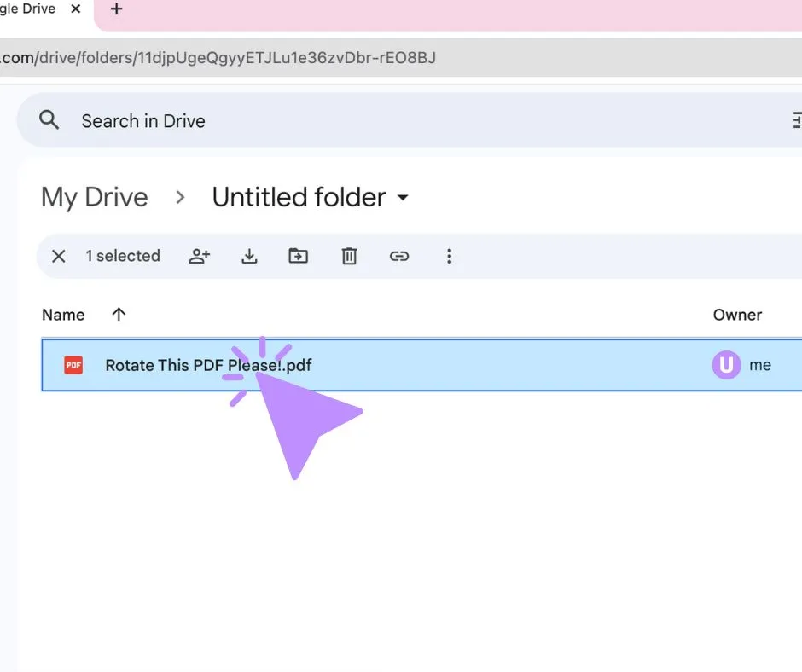Image resolution: width=802 pixels, height=672 pixels.
Task: Go to My Drive via the breadcrumb
Action: point(94,197)
